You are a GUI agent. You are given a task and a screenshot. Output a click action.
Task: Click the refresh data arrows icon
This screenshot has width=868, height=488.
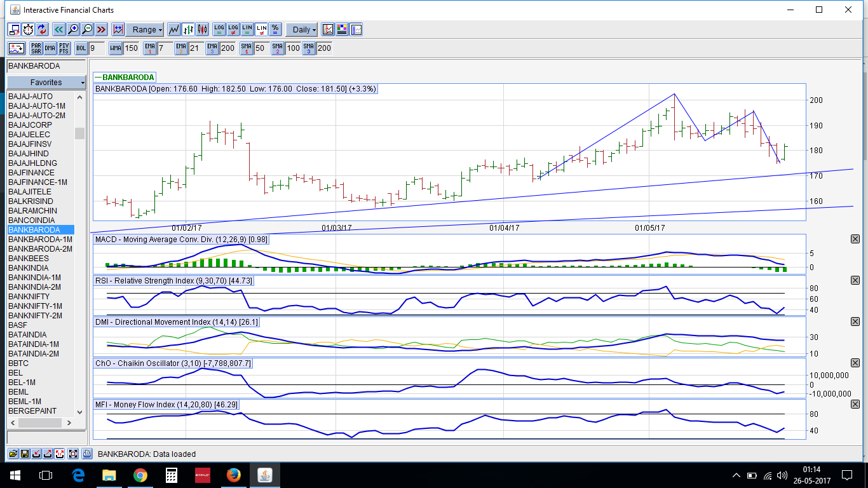42,29
